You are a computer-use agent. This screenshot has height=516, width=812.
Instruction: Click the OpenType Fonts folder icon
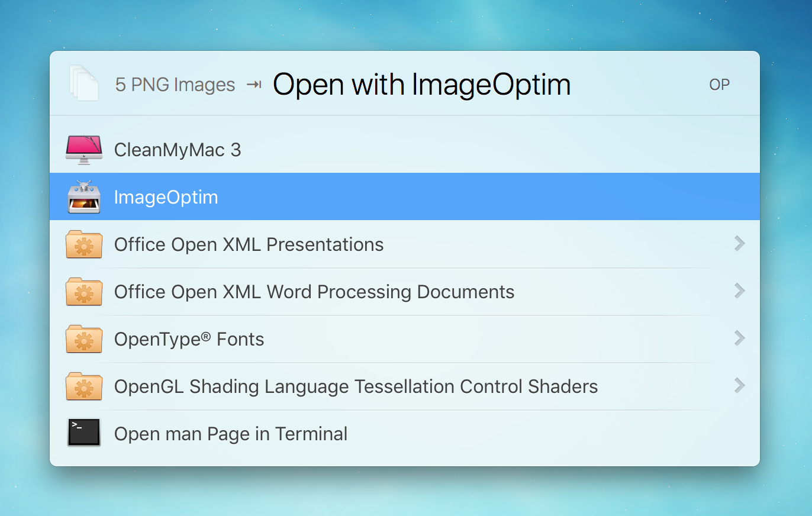click(x=84, y=338)
